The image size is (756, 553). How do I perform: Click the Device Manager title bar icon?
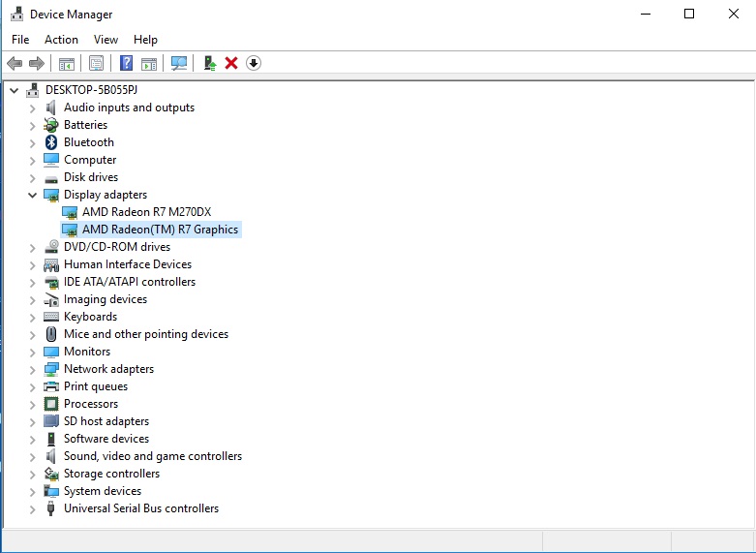click(x=16, y=14)
